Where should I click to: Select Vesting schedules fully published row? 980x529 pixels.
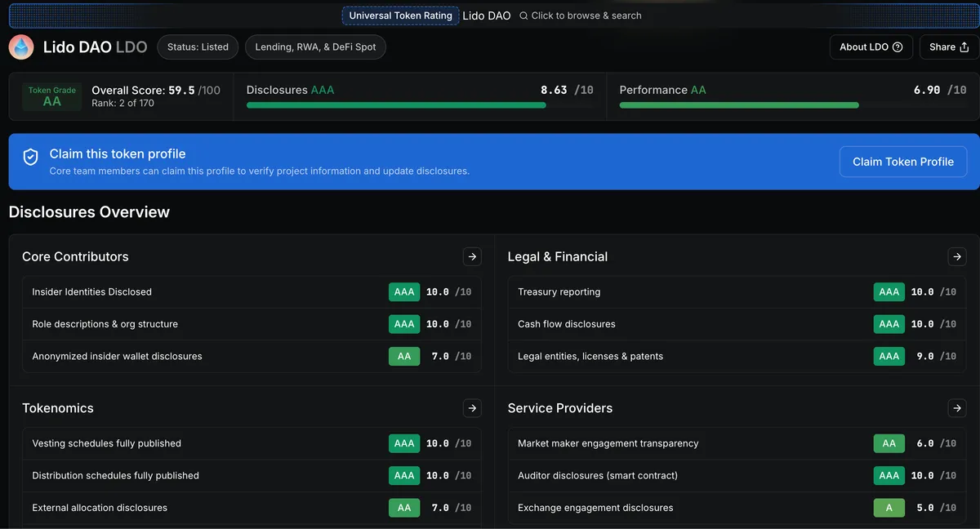click(x=252, y=443)
